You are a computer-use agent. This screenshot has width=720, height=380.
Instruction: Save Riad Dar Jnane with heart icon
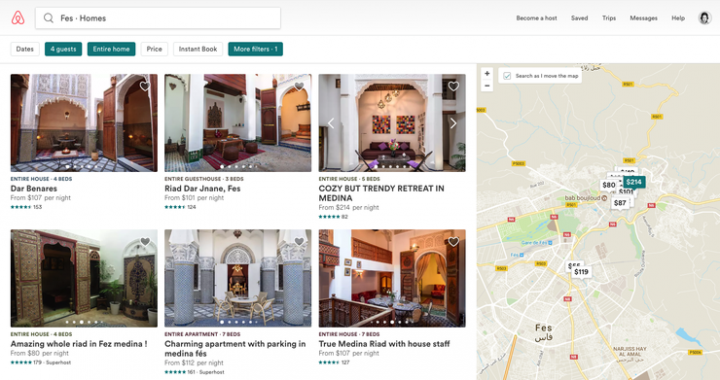[299, 86]
